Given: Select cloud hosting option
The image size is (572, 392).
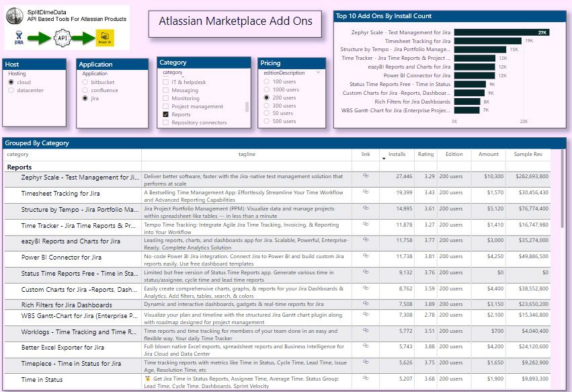Looking at the screenshot, I should (11, 82).
